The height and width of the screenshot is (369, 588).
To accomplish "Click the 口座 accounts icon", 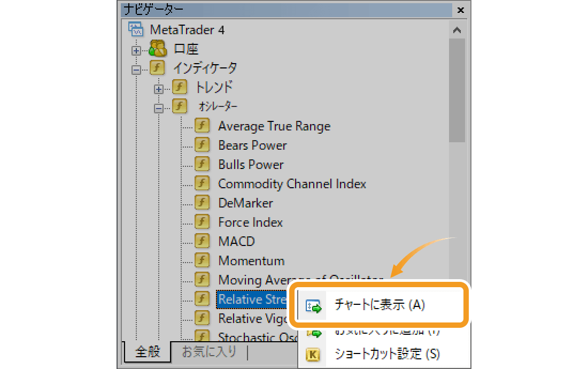I will 158,48.
